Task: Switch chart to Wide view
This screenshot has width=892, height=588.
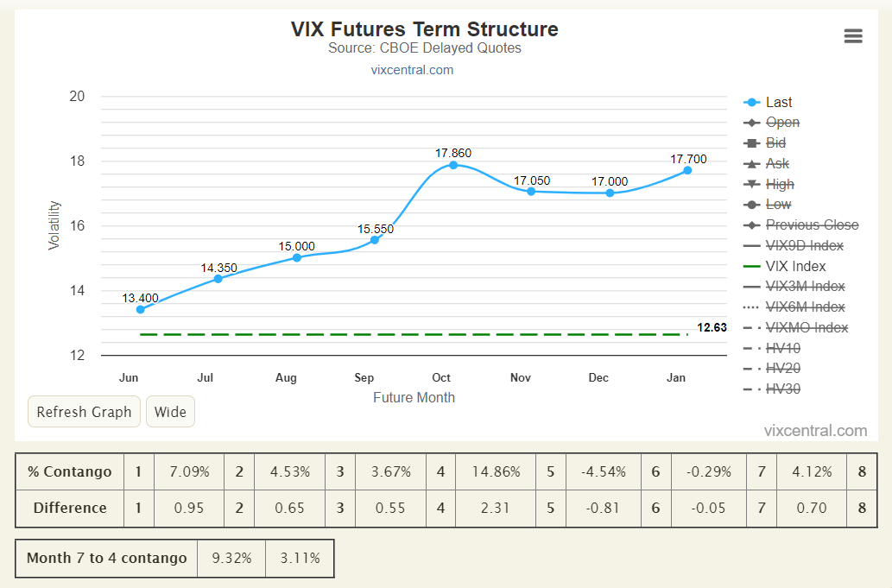Action: point(171,412)
